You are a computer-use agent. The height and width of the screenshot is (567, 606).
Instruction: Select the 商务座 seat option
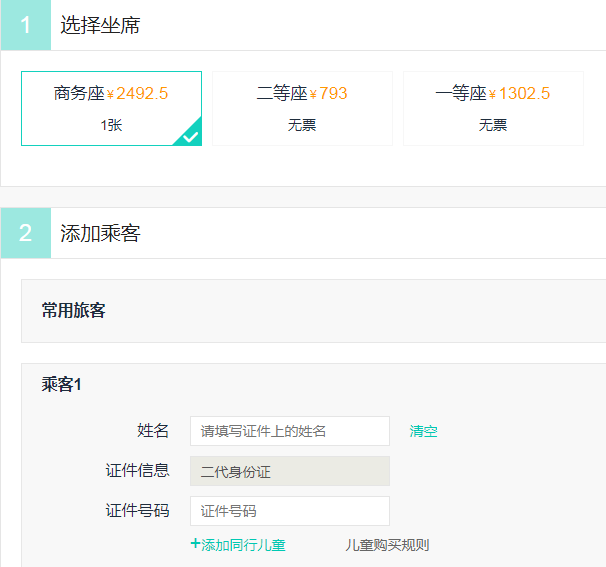(x=111, y=108)
